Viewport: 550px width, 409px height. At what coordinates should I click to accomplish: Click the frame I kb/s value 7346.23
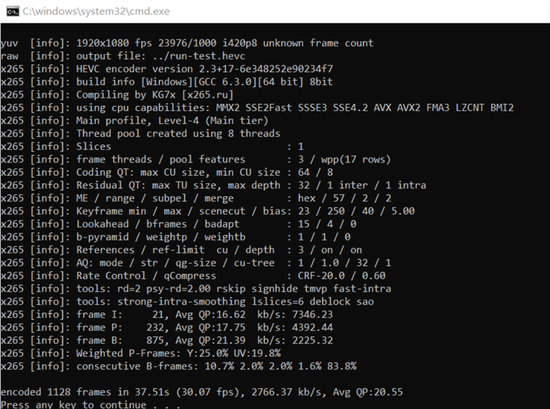point(312,315)
